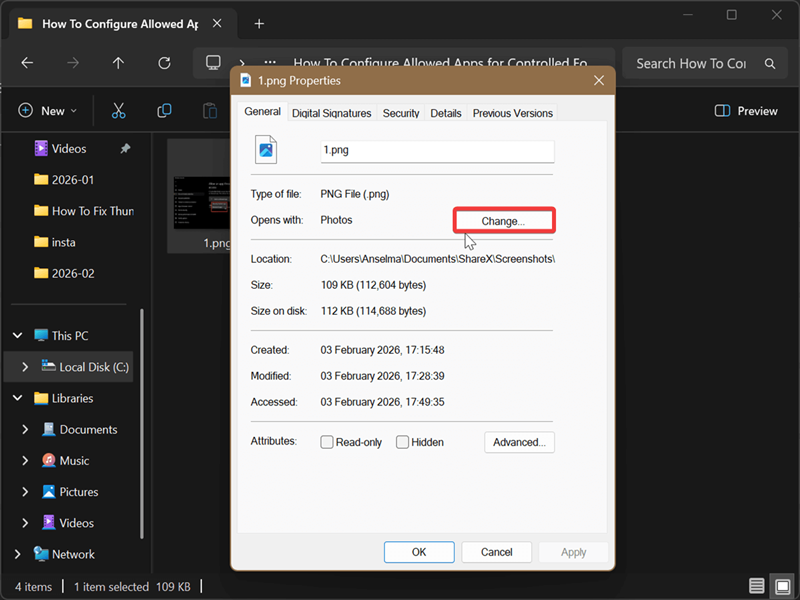Click the Cut scissors icon in toolbar
The width and height of the screenshot is (800, 600).
click(x=118, y=111)
